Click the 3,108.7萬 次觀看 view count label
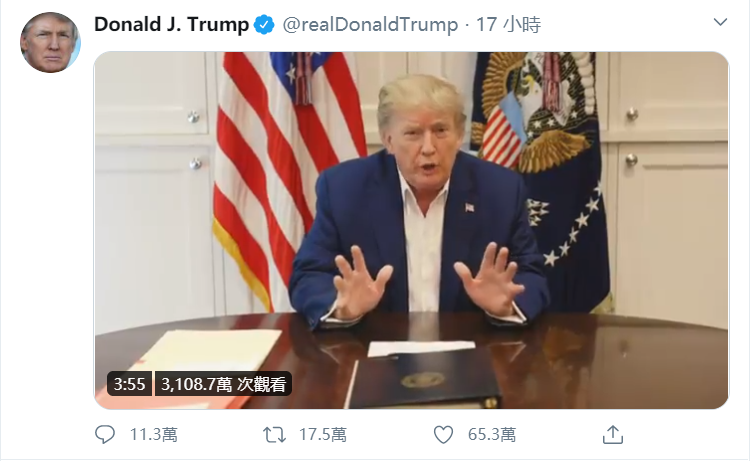Image resolution: width=752 pixels, height=461 pixels. pos(223,384)
